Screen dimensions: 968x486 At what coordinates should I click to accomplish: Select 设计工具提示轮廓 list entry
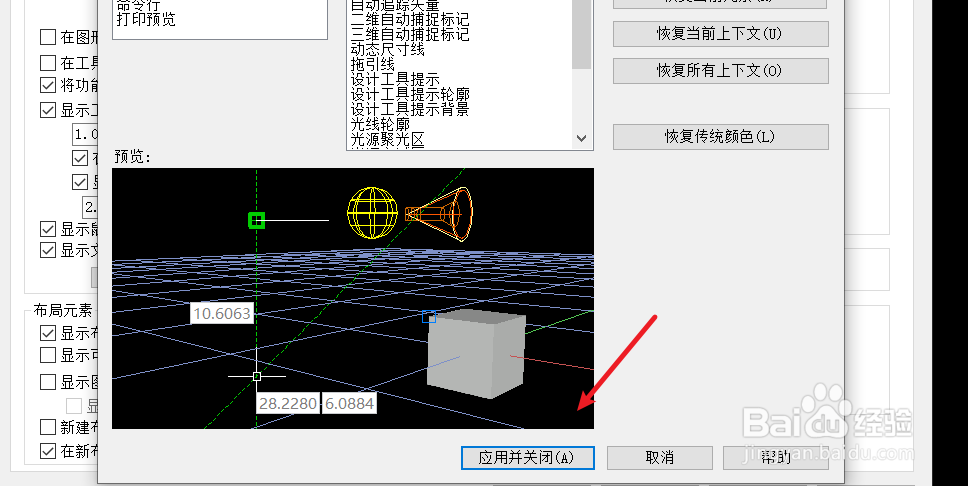[x=410, y=94]
